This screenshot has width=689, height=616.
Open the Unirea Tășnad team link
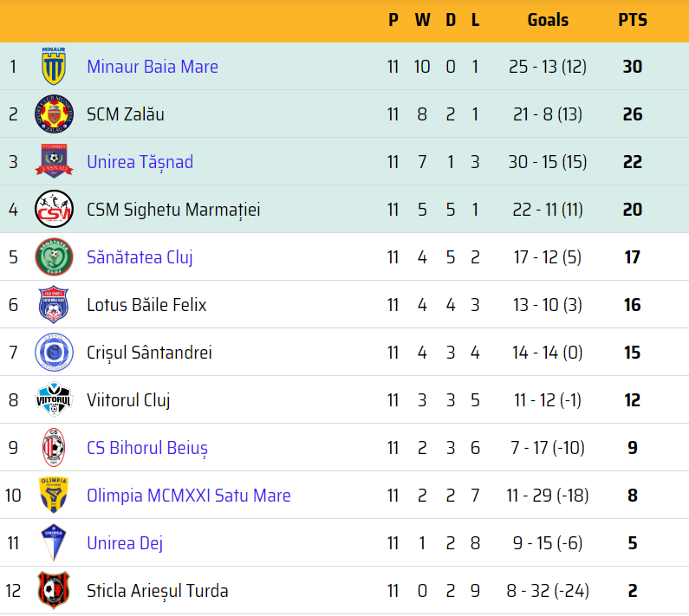click(x=140, y=162)
